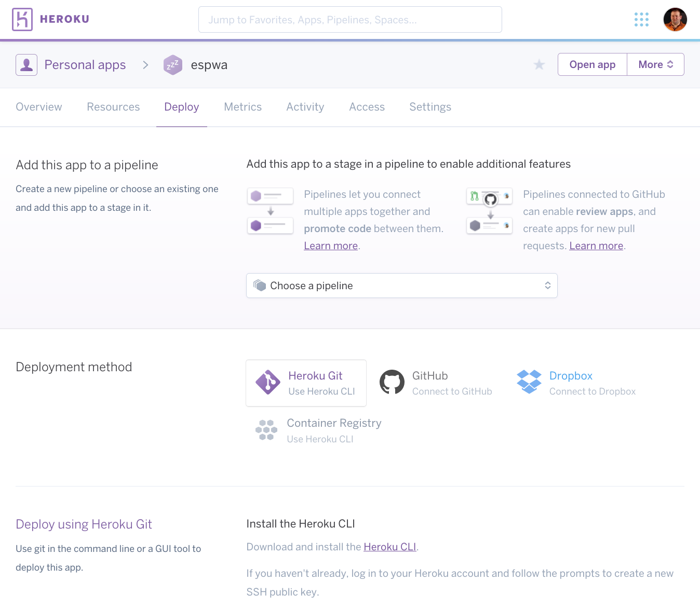The image size is (700, 608).
Task: Open the Settings tab
Action: click(x=430, y=107)
